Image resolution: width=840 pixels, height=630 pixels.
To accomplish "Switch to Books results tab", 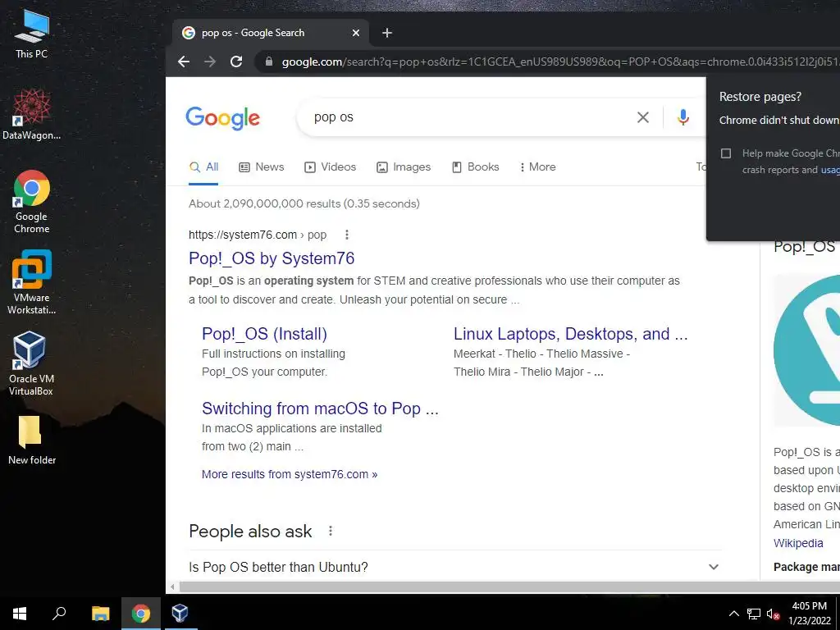I will click(x=476, y=167).
